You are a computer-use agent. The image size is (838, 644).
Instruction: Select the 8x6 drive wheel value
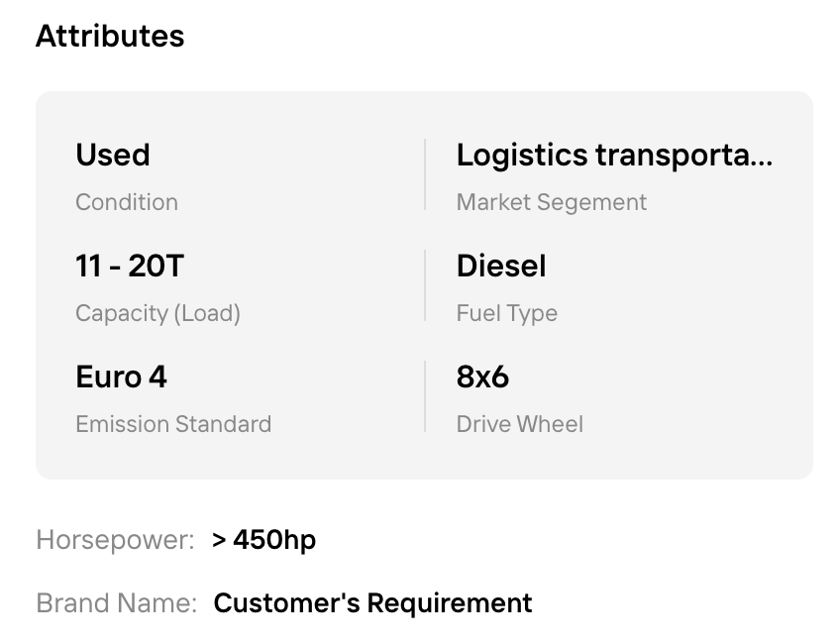point(482,376)
